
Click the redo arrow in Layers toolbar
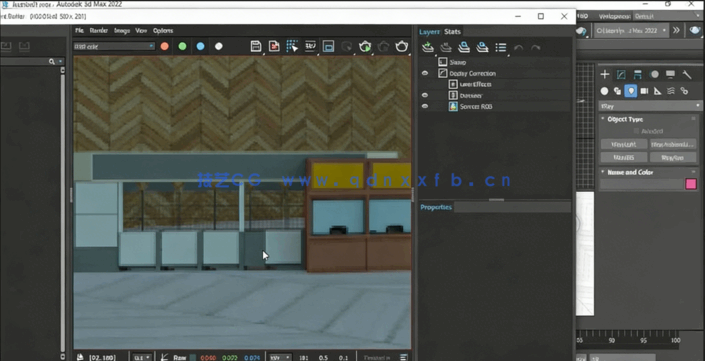[535, 47]
